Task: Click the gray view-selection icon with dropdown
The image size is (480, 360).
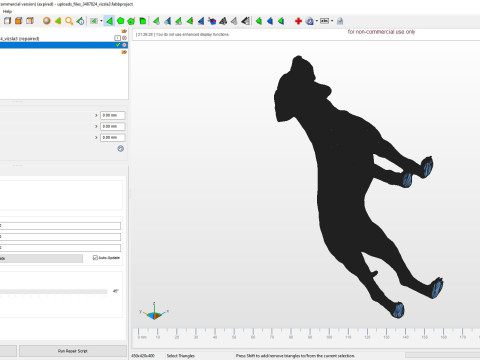Action: pos(94,21)
